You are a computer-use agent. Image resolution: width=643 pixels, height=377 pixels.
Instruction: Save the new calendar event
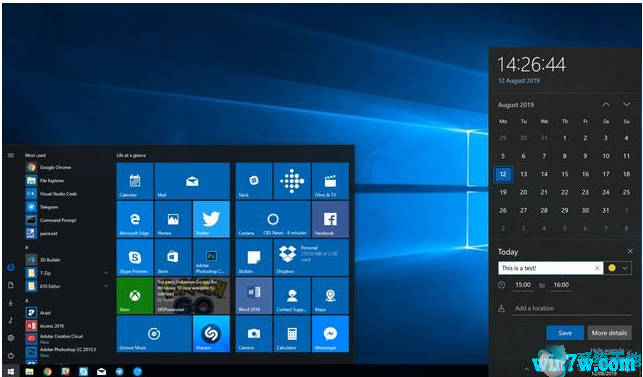coord(565,333)
